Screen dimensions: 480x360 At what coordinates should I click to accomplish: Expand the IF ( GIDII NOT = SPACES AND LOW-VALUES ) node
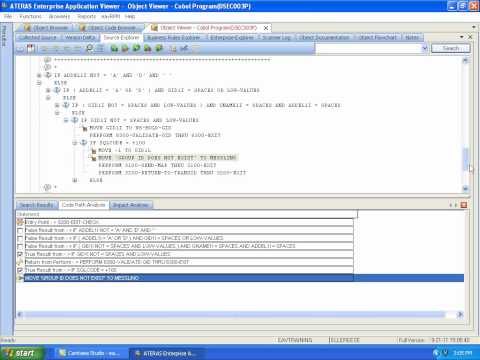coord(57,105)
